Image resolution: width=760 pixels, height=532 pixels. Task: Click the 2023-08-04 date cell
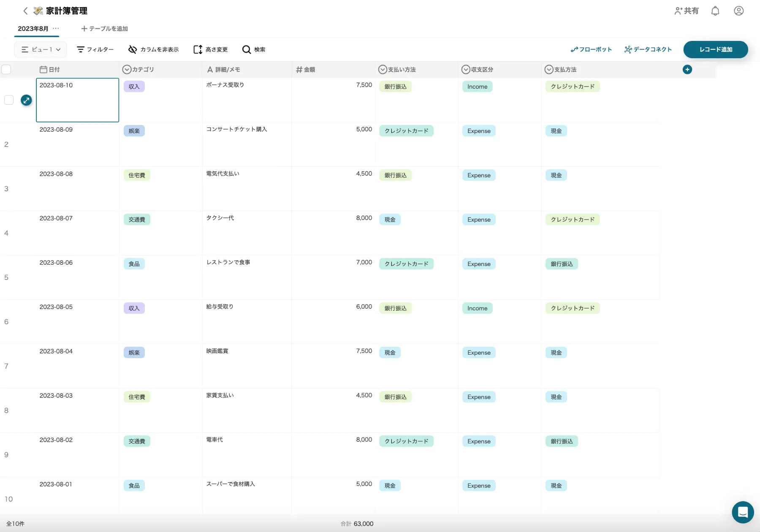click(77, 366)
